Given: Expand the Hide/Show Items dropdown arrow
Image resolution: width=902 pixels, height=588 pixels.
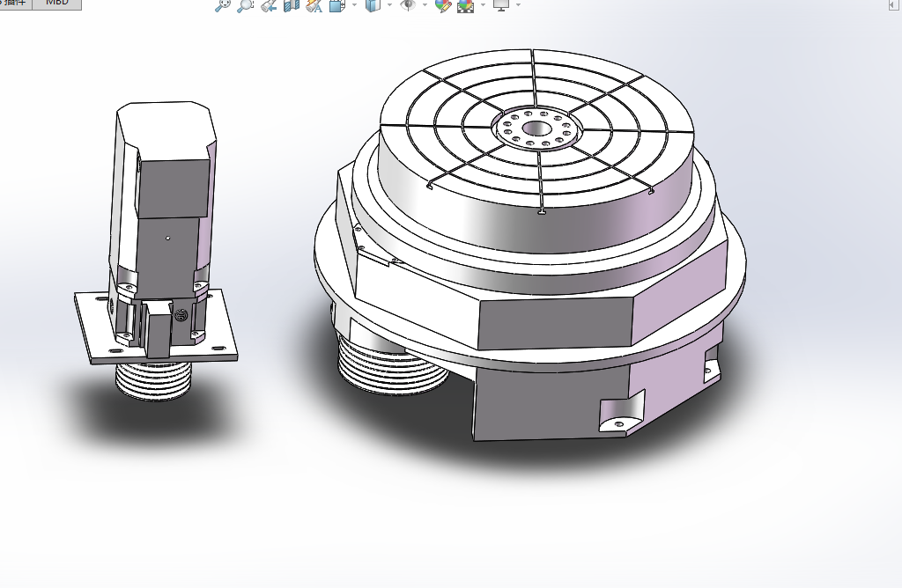Looking at the screenshot, I should click(425, 5).
